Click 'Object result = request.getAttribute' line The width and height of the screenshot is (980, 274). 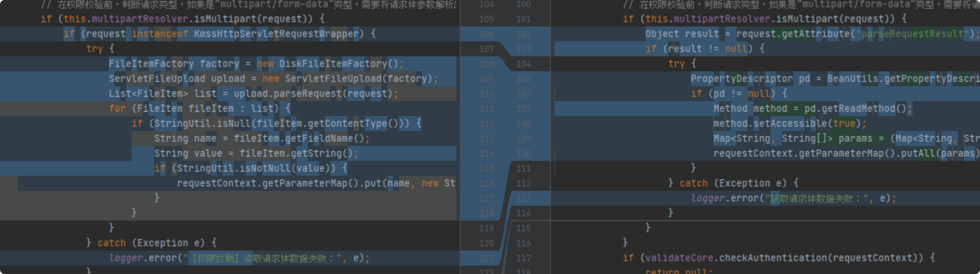point(813,34)
